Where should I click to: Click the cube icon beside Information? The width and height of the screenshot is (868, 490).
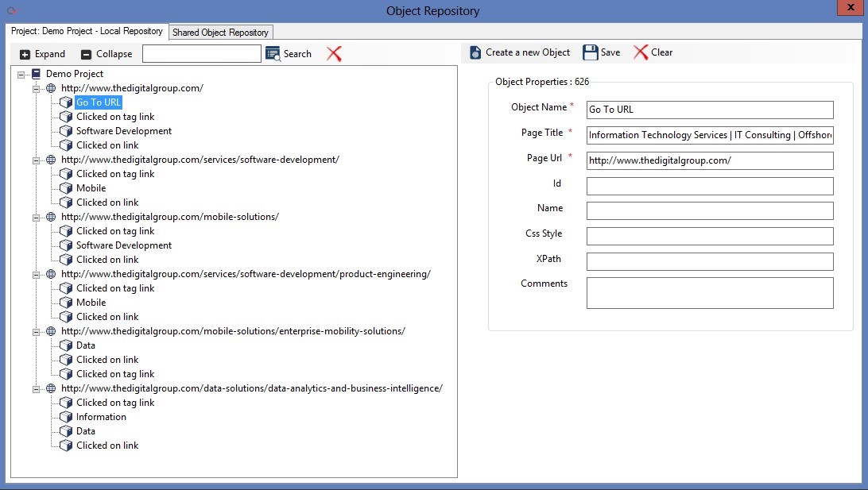click(66, 417)
